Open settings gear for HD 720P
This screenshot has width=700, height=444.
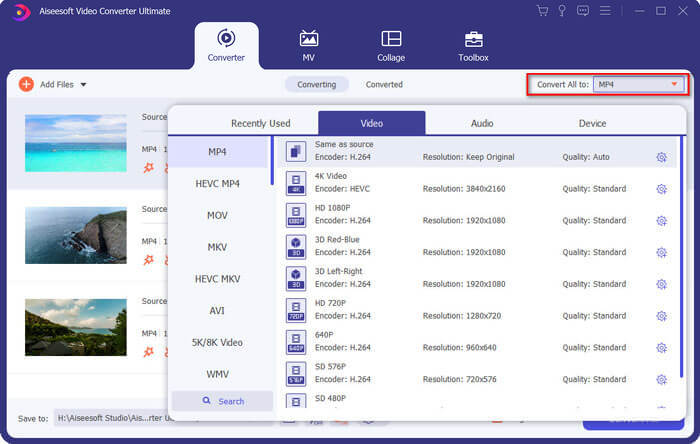661,316
